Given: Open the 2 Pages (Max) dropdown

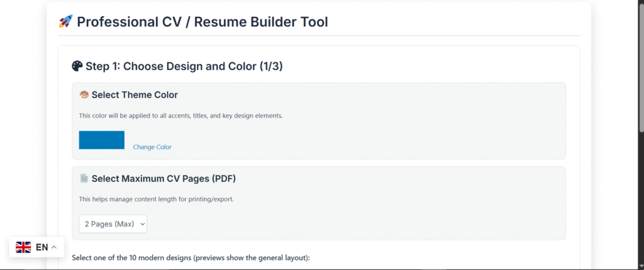Looking at the screenshot, I should tap(113, 224).
